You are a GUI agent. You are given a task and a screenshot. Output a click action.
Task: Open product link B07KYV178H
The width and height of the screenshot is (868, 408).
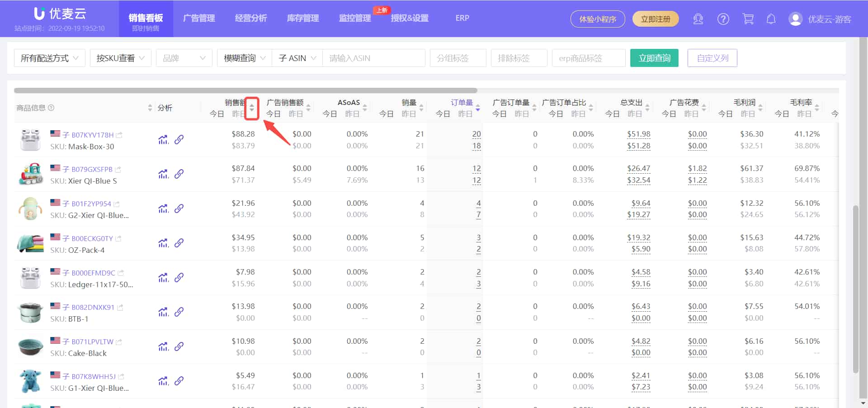(91, 134)
